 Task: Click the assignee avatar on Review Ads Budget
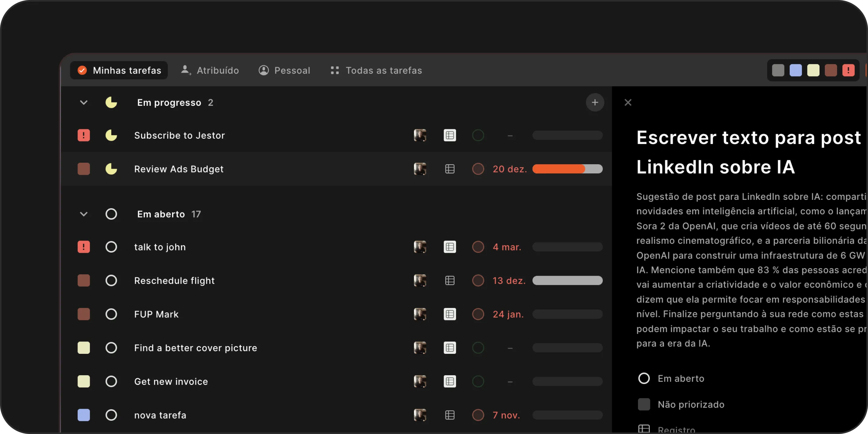(420, 169)
